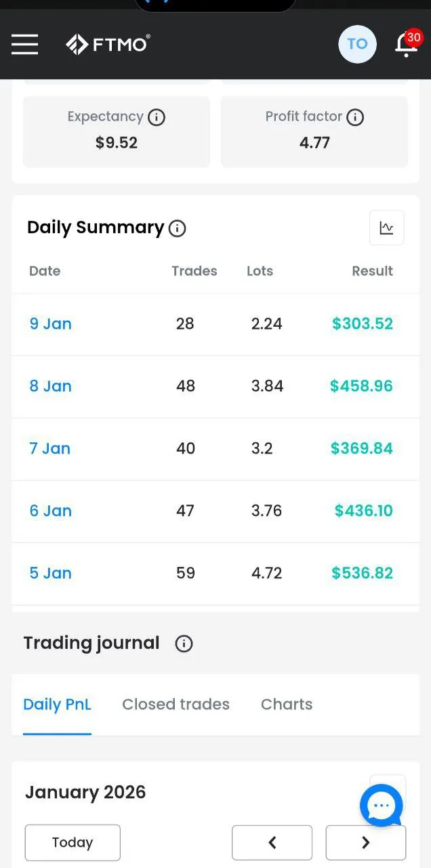
Task: Click Daily Summary info icon
Action: pos(177,229)
